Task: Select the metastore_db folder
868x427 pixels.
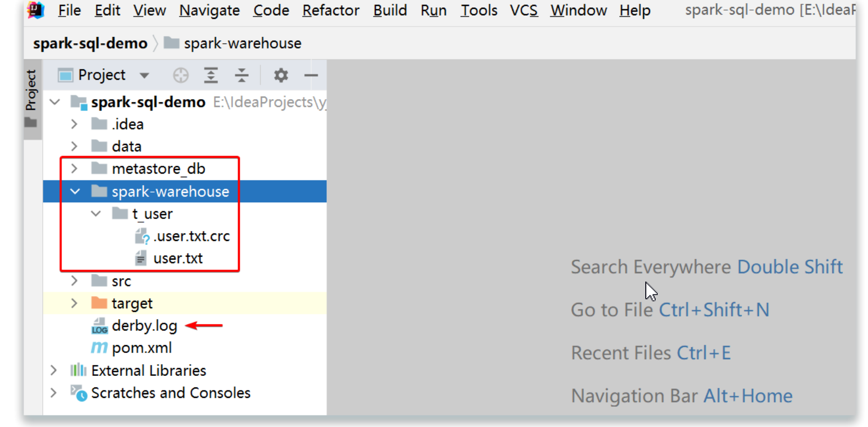Action: pyautogui.click(x=159, y=168)
